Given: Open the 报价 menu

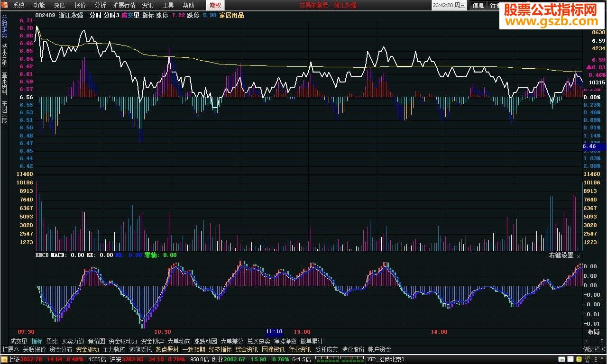Looking at the screenshot, I should [80, 5].
